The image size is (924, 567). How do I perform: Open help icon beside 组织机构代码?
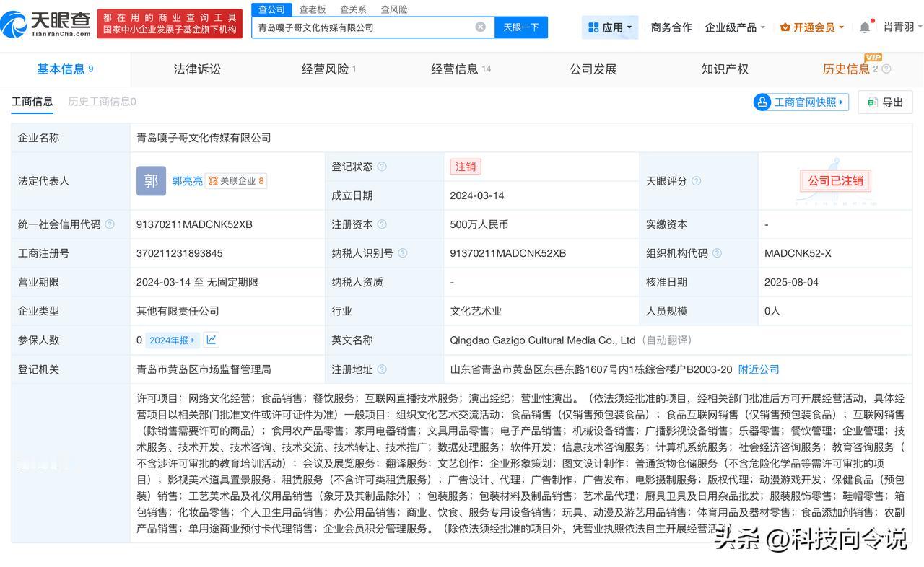coord(717,253)
